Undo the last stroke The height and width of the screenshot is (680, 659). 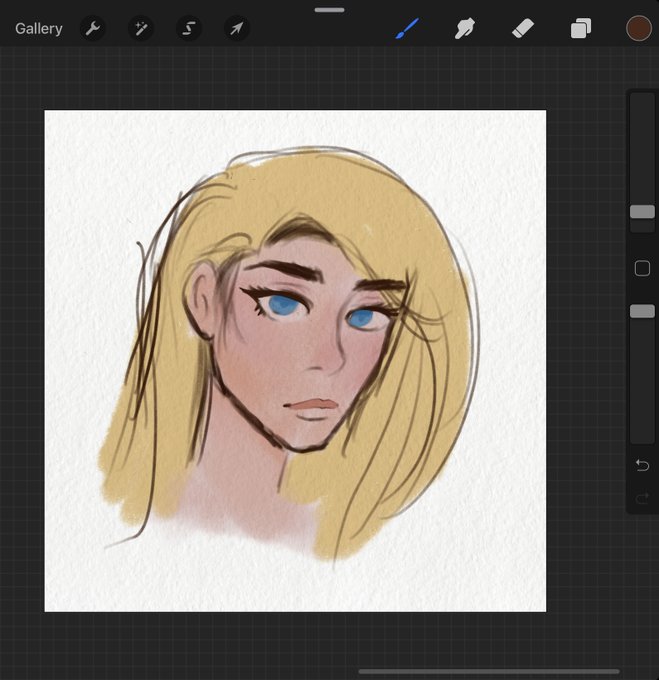pos(642,465)
